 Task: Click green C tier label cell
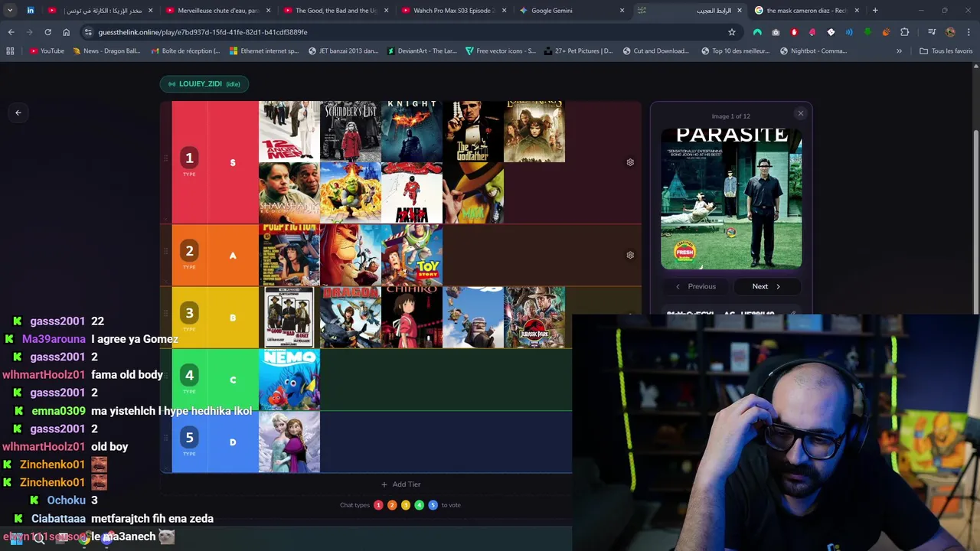point(233,380)
